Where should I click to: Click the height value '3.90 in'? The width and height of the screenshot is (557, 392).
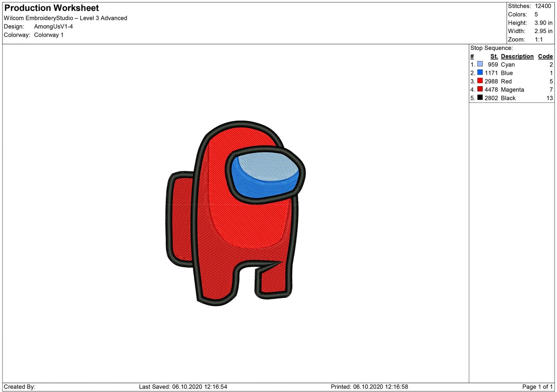tap(543, 23)
